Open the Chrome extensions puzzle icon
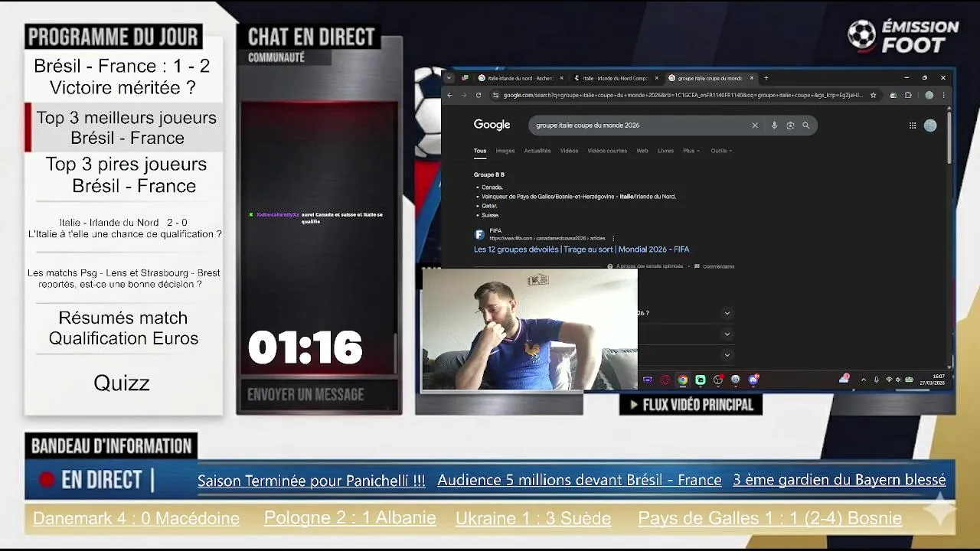Viewport: 980px width, 551px height. pos(908,95)
